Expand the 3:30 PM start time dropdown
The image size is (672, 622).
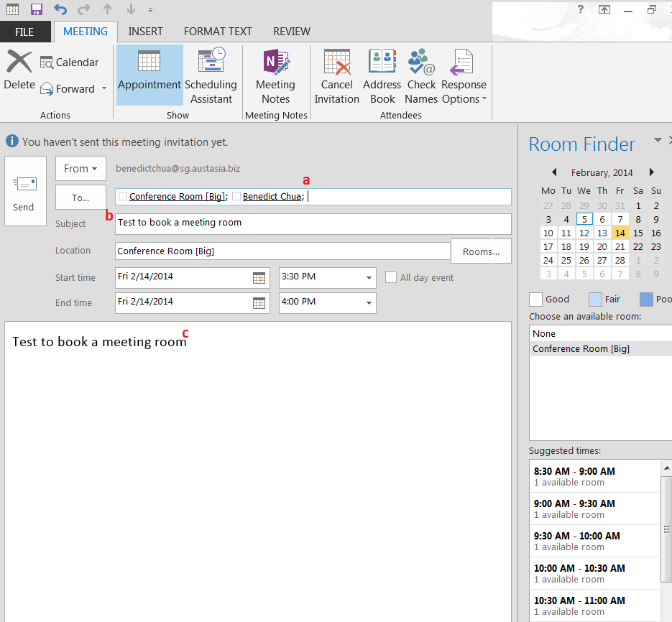tap(369, 278)
